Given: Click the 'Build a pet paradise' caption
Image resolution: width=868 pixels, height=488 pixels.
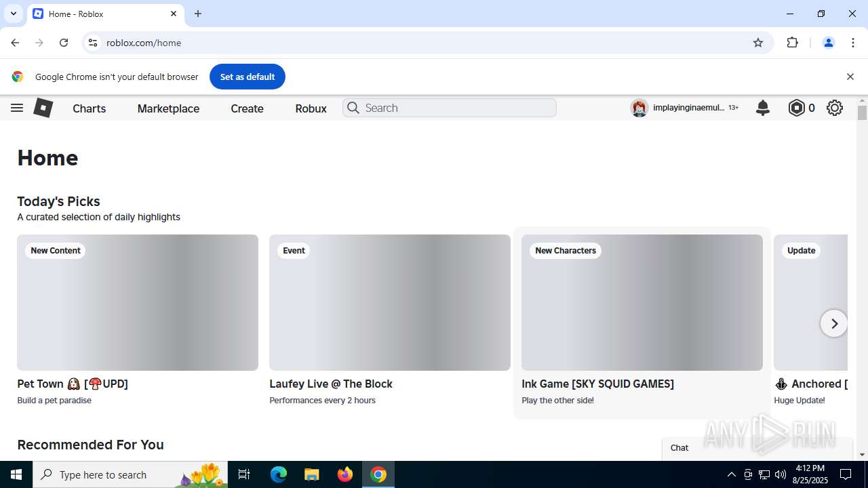Looking at the screenshot, I should tap(54, 401).
